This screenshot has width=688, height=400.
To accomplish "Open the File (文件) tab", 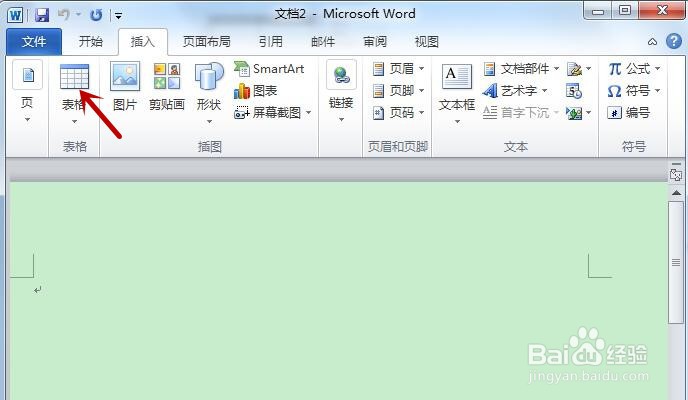I will pyautogui.click(x=34, y=42).
